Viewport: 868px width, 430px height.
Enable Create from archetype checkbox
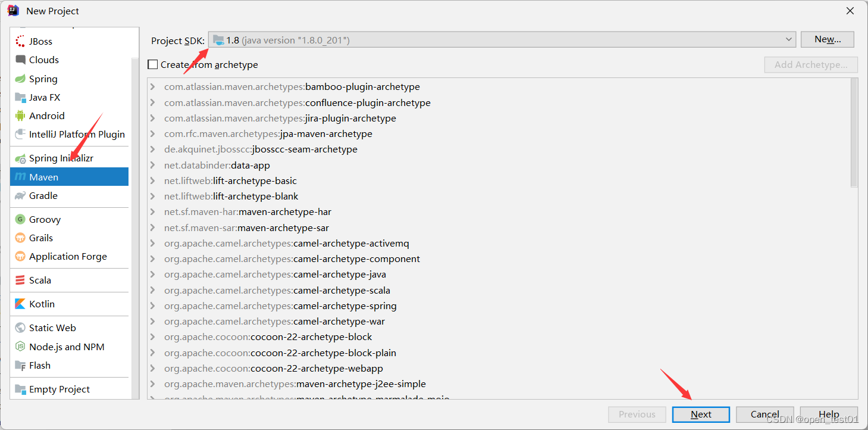(153, 64)
